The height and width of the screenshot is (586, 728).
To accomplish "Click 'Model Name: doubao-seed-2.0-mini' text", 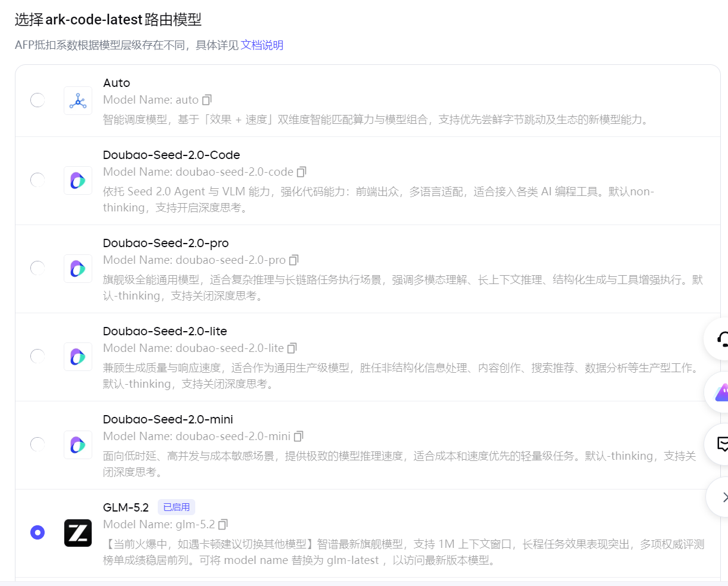I will click(197, 436).
